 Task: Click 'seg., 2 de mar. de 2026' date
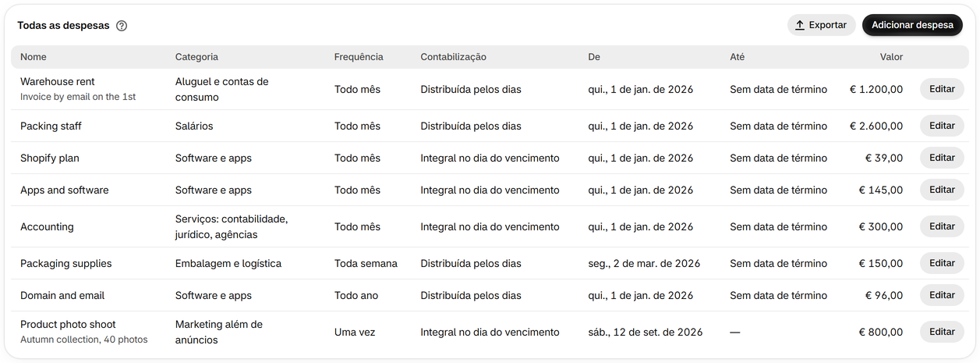(644, 263)
